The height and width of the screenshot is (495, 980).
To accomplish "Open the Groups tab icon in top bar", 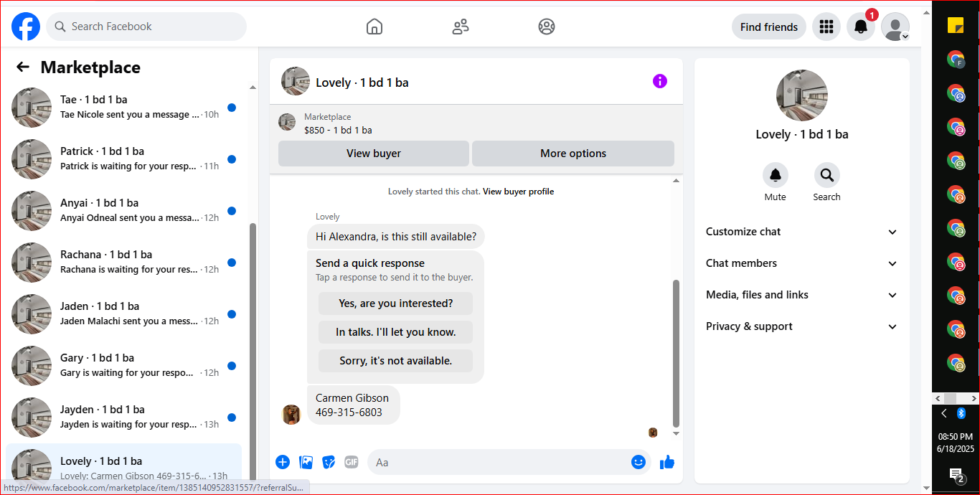I will coord(547,27).
